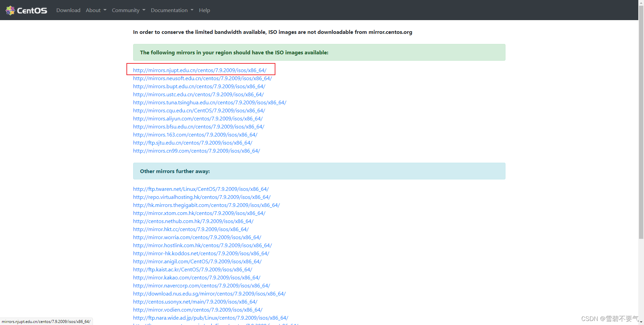
Task: Select the mirror.anigil.com mirror link
Action: point(198,262)
